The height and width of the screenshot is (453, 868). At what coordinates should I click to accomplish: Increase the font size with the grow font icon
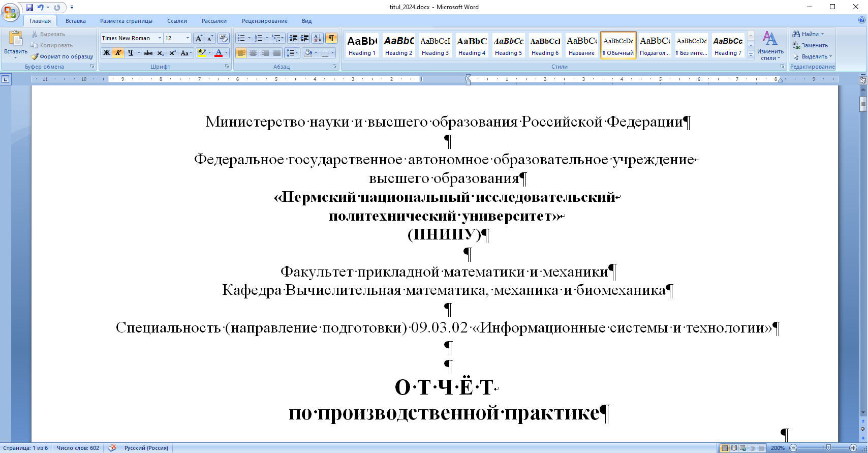(x=199, y=38)
